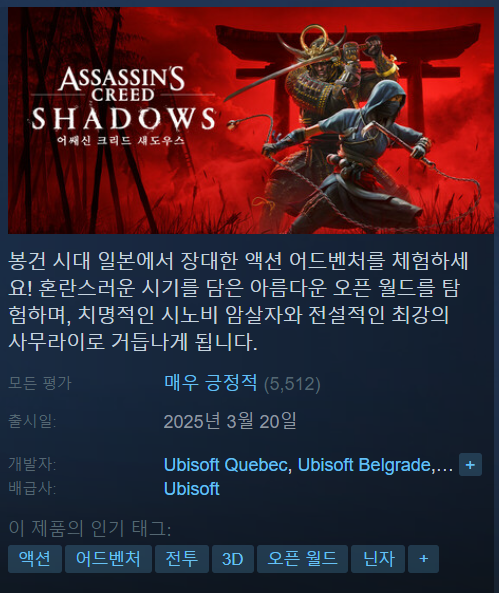Click the game description paragraph
The width and height of the screenshot is (499, 593).
pyautogui.click(x=238, y=301)
